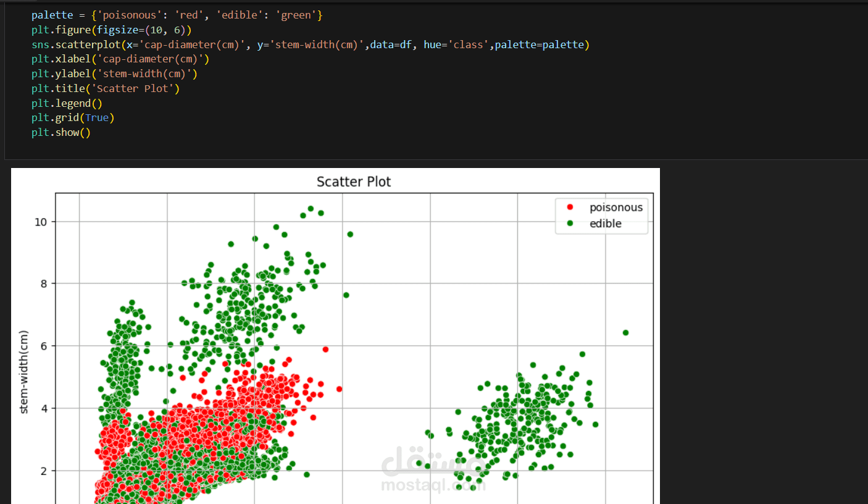
Task: Click the y-axis tick label 6
Action: [x=44, y=346]
